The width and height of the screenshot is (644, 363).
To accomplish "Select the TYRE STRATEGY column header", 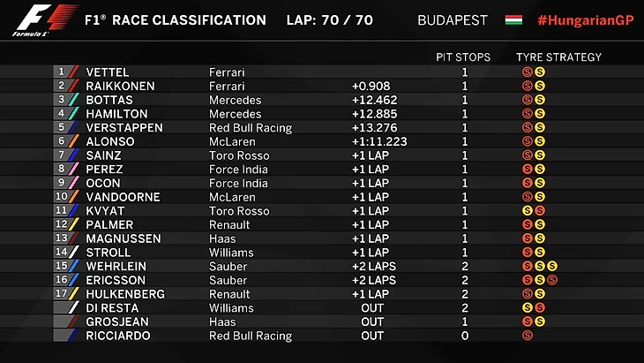I will (558, 57).
